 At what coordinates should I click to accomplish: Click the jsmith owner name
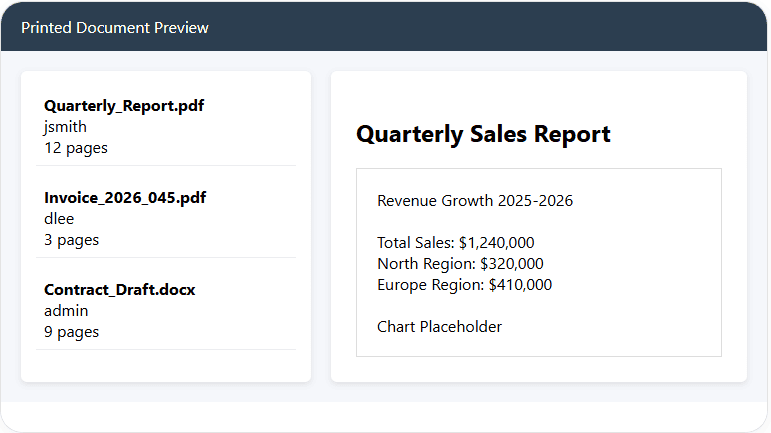click(65, 127)
